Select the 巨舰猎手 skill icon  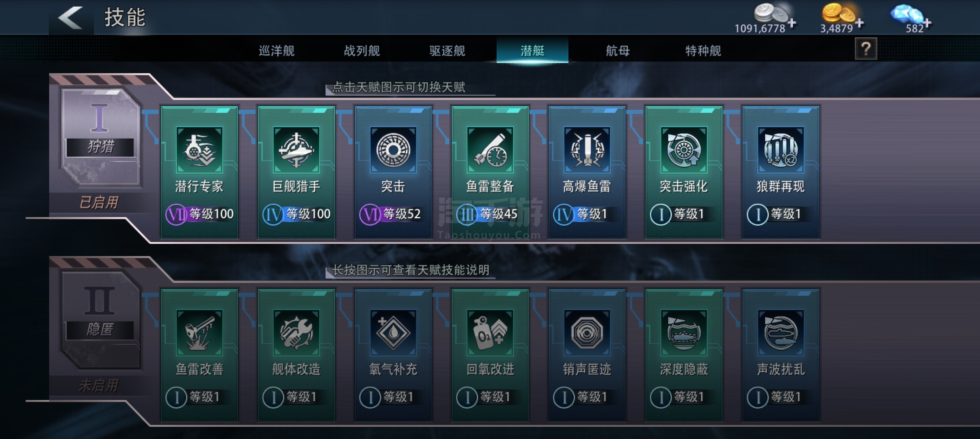point(296,150)
